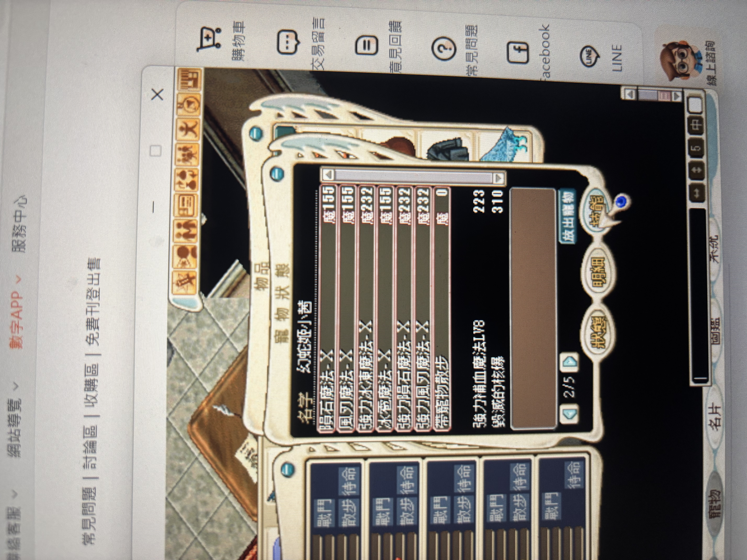The width and height of the screenshot is (747, 560).
Task: Open 交易留言 chat bubble icon
Action: (x=288, y=42)
